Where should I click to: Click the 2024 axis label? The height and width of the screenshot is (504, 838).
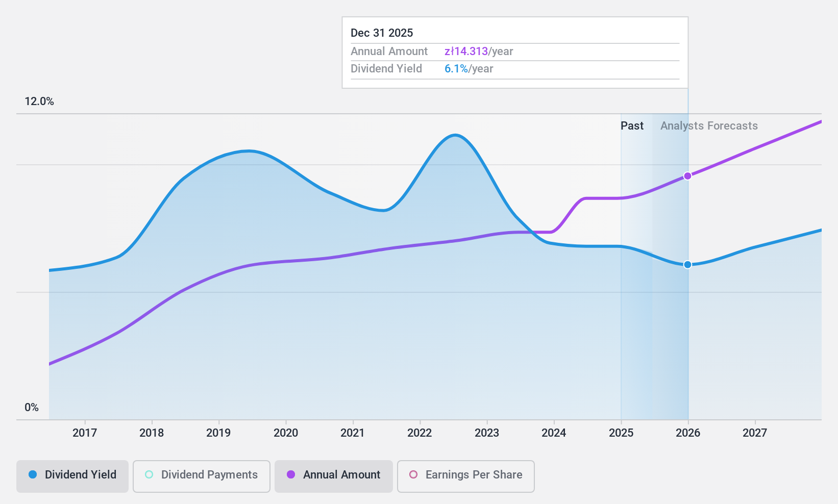(554, 433)
